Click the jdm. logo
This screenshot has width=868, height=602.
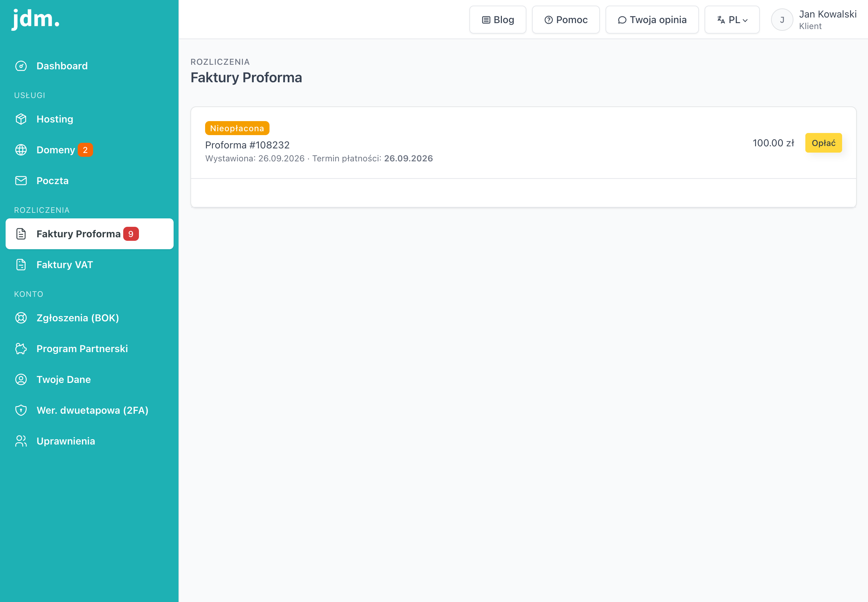pyautogui.click(x=35, y=19)
